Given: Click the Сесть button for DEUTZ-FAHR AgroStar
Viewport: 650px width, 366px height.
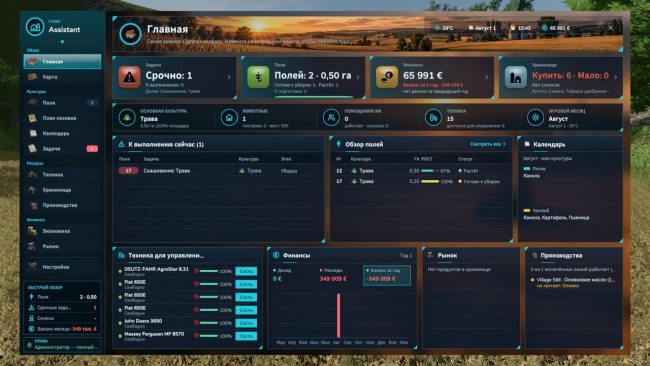Looking at the screenshot, I should 246,271.
